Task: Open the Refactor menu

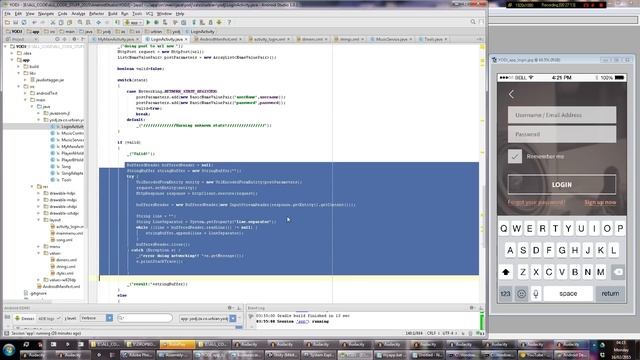Action: point(96,13)
